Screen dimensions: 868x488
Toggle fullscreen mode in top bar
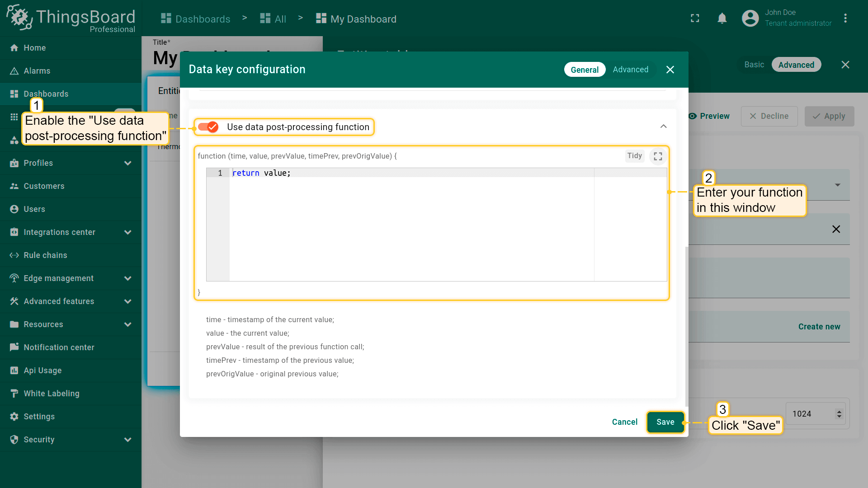pos(695,18)
